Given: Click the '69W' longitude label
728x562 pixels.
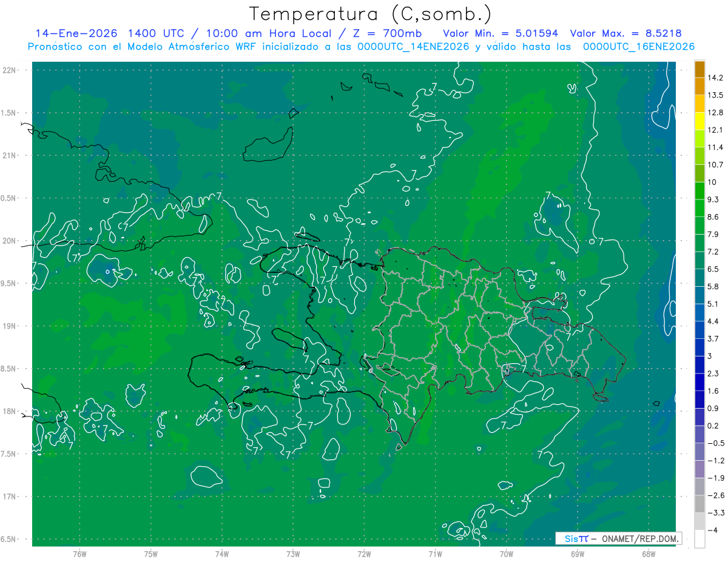Looking at the screenshot, I should click(x=578, y=555).
